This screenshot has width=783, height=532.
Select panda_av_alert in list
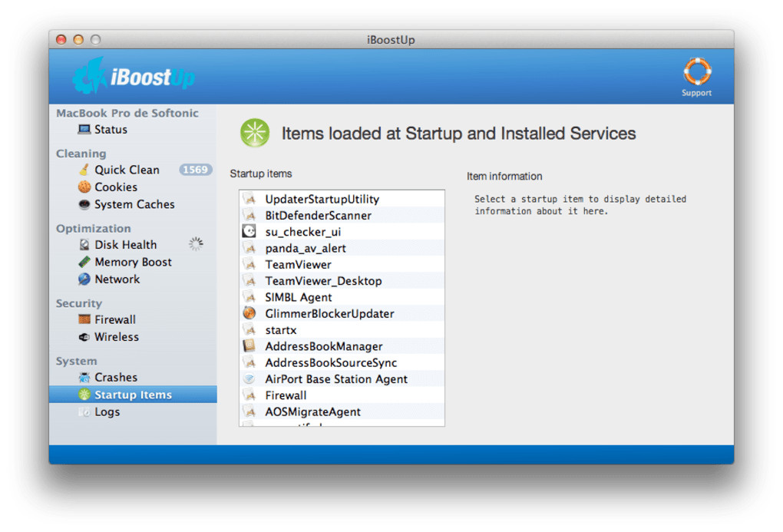coord(342,248)
